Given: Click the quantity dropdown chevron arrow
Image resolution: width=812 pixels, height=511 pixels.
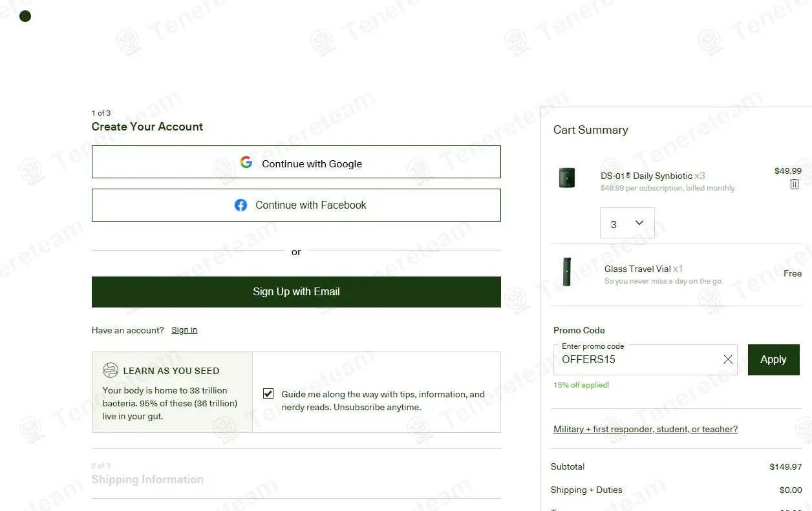Looking at the screenshot, I should (x=639, y=223).
